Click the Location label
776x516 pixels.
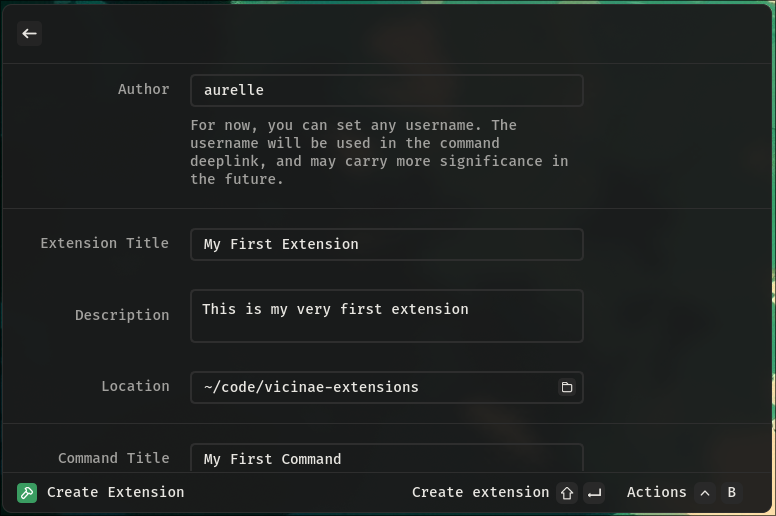pos(136,386)
